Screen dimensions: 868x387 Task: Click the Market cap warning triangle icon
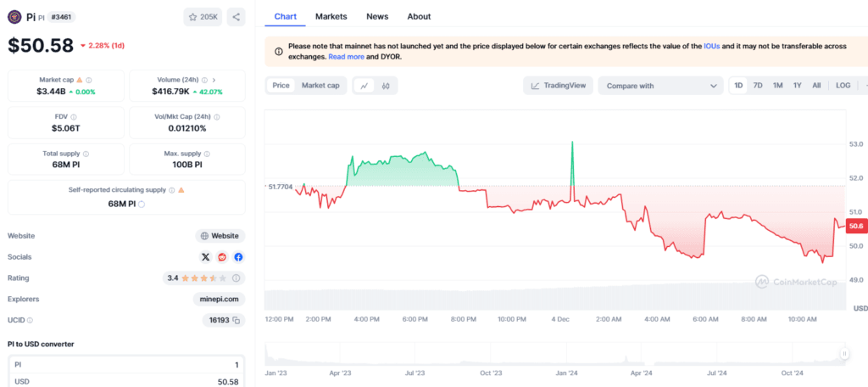coord(79,80)
